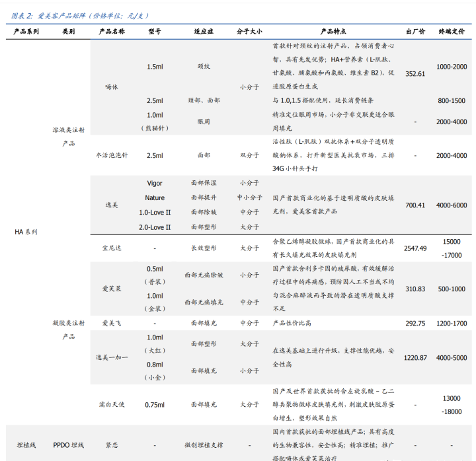Click the 冭活泡泡针 product name
Image resolution: width=476 pixels, height=461 pixels.
click(x=112, y=155)
